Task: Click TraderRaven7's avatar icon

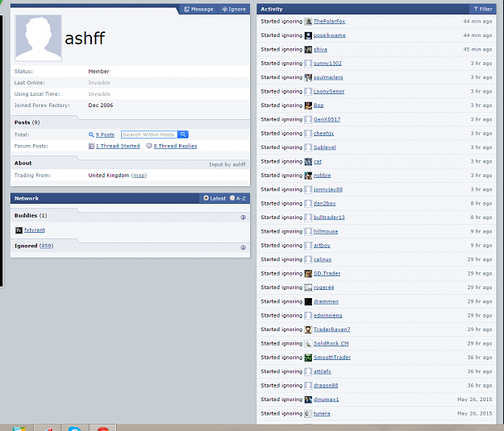Action: (x=308, y=329)
